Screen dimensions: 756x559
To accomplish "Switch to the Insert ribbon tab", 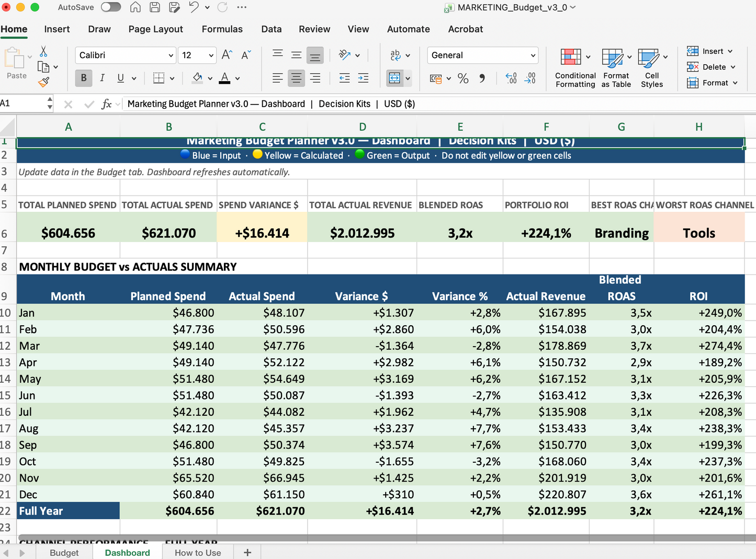I will tap(57, 29).
